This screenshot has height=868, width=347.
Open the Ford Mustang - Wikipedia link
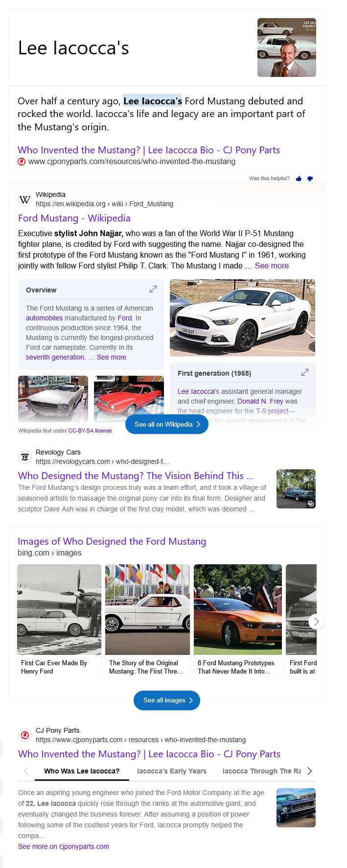(x=74, y=218)
